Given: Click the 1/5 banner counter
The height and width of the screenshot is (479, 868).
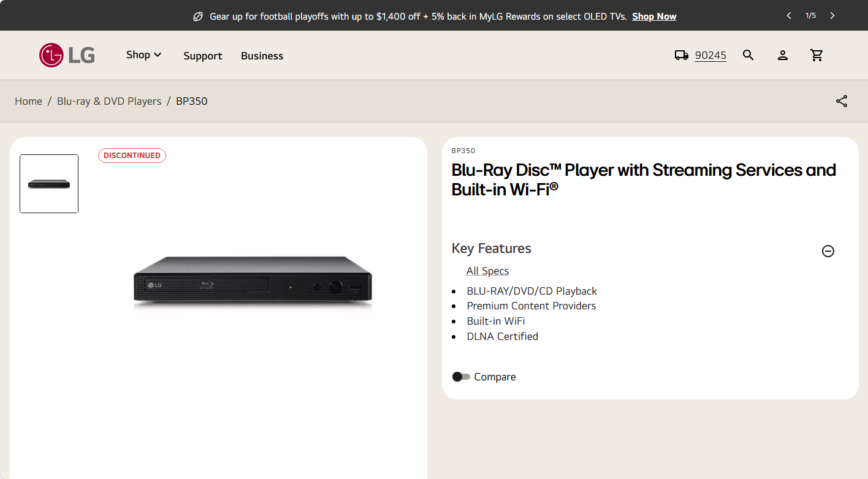Looking at the screenshot, I should coord(810,15).
